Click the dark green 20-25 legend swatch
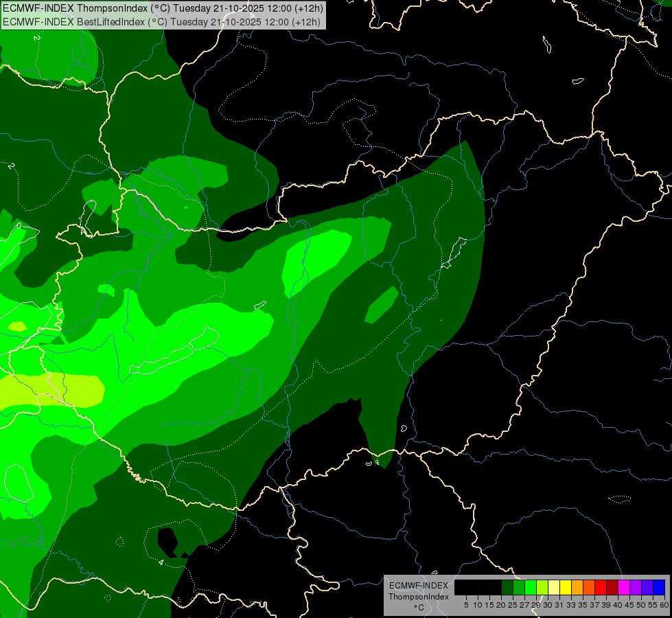 (507, 587)
